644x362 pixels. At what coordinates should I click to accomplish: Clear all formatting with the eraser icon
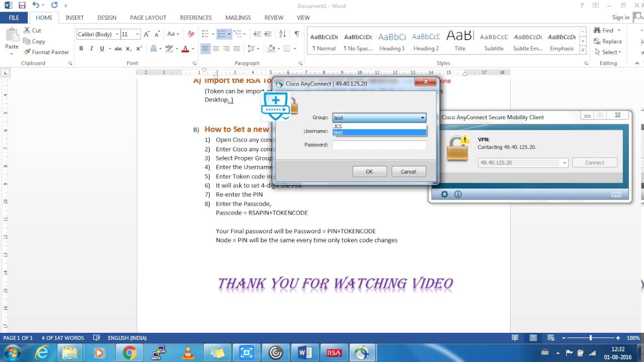coord(191,34)
